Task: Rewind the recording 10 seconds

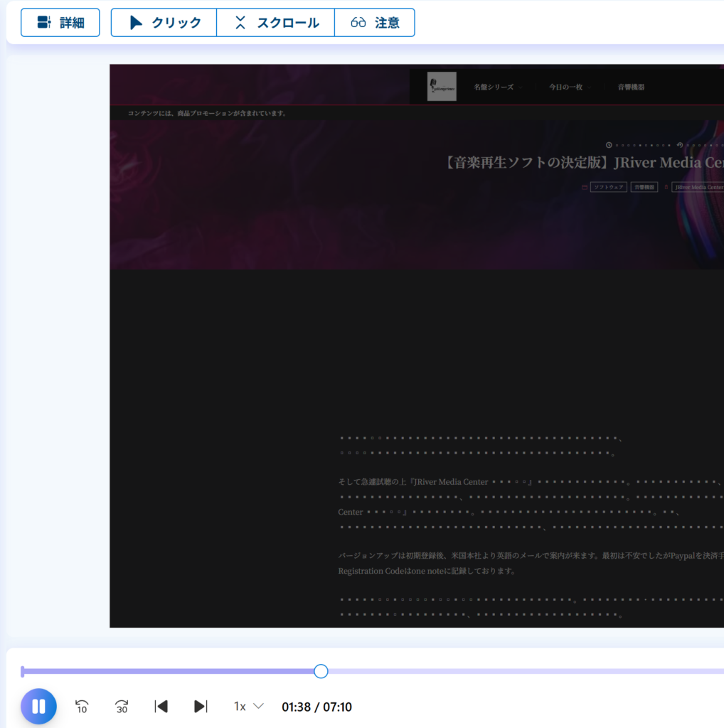Action: [x=82, y=707]
